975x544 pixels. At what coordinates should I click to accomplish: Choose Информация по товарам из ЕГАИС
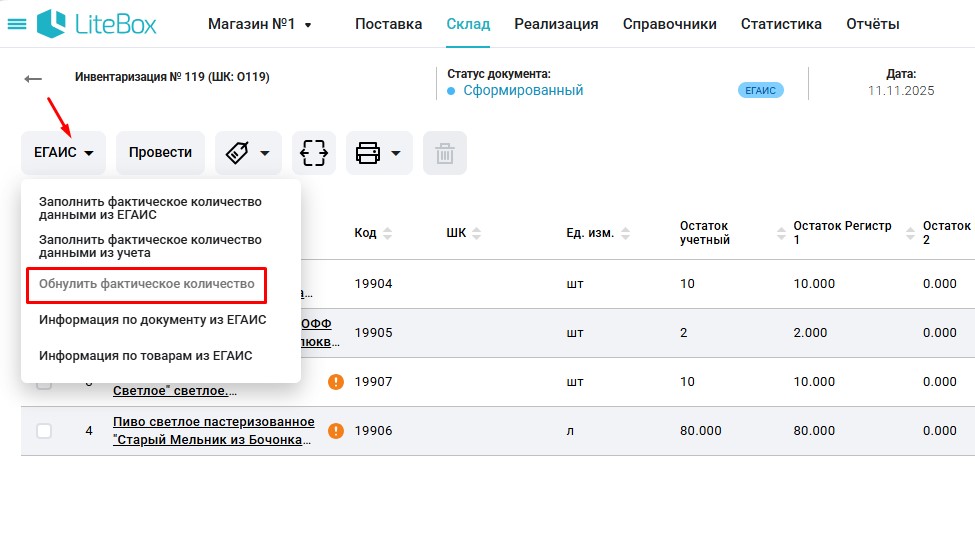[145, 355]
